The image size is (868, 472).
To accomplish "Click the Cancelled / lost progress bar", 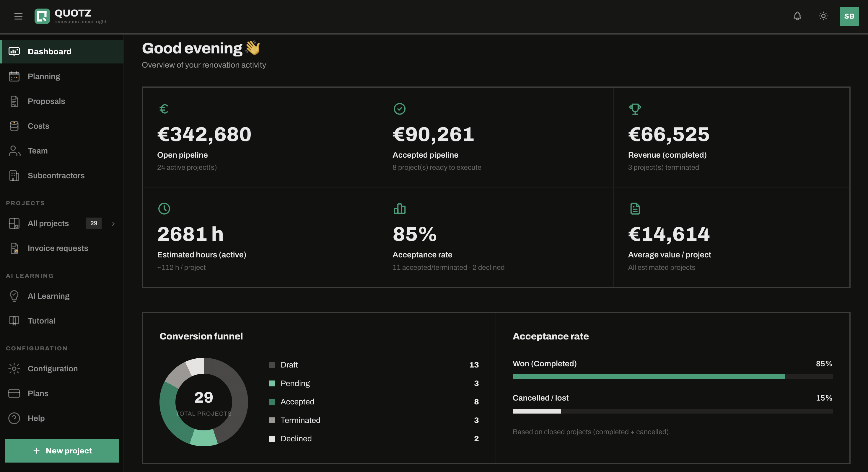I will point(672,411).
